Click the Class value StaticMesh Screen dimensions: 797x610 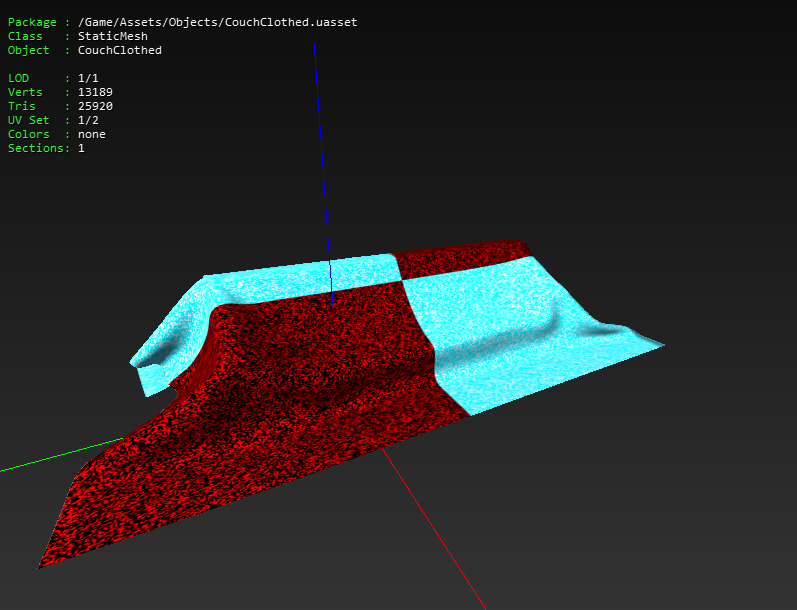(x=113, y=36)
